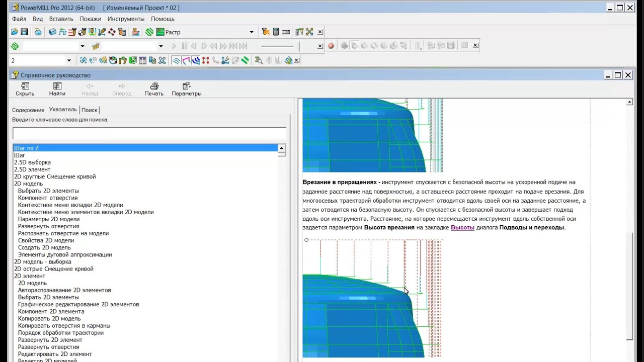Viewport: 644px width, 362px height.
Task: Open Rapid Move Heights toolbar icon
Action: [72, 32]
